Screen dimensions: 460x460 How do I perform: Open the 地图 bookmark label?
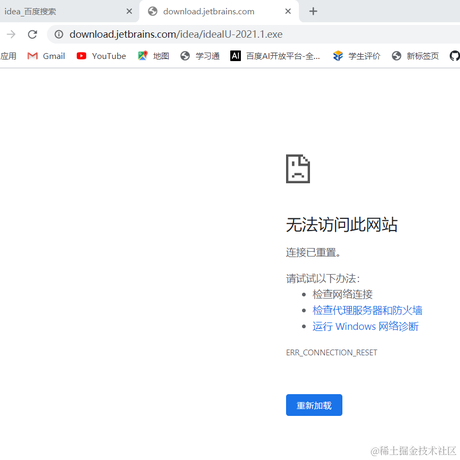161,56
